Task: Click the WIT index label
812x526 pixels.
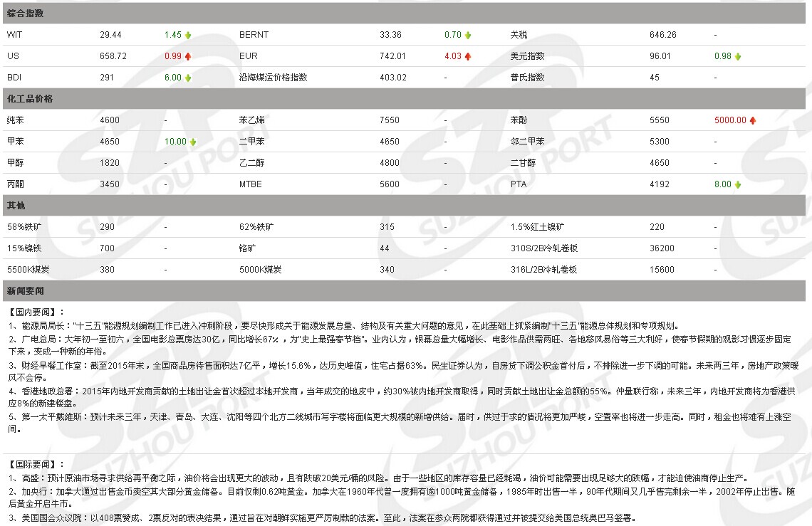Action: point(14,35)
